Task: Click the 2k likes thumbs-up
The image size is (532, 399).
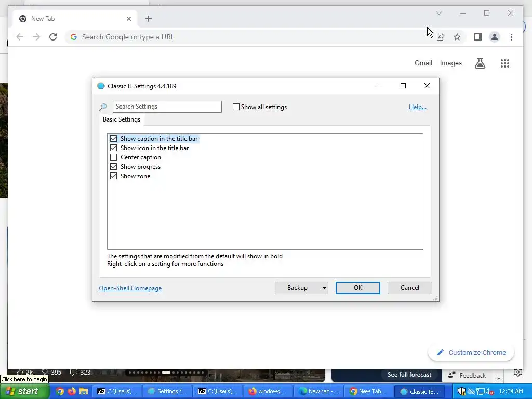Action: (x=24, y=372)
